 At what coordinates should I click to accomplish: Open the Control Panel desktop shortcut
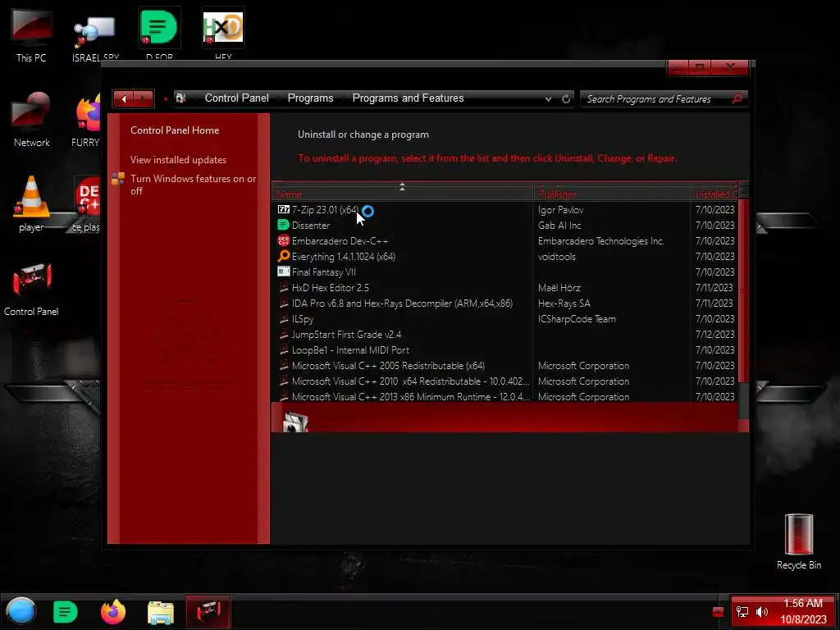click(x=32, y=290)
